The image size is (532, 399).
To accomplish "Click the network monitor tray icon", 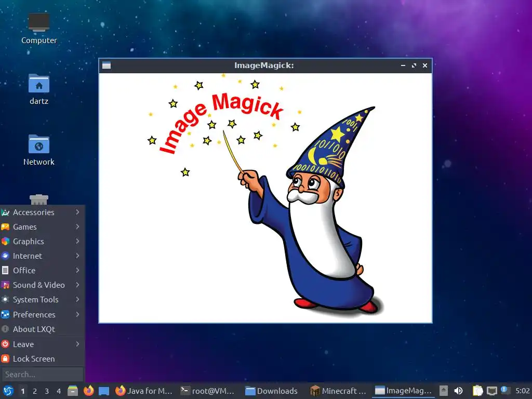I will tap(491, 391).
